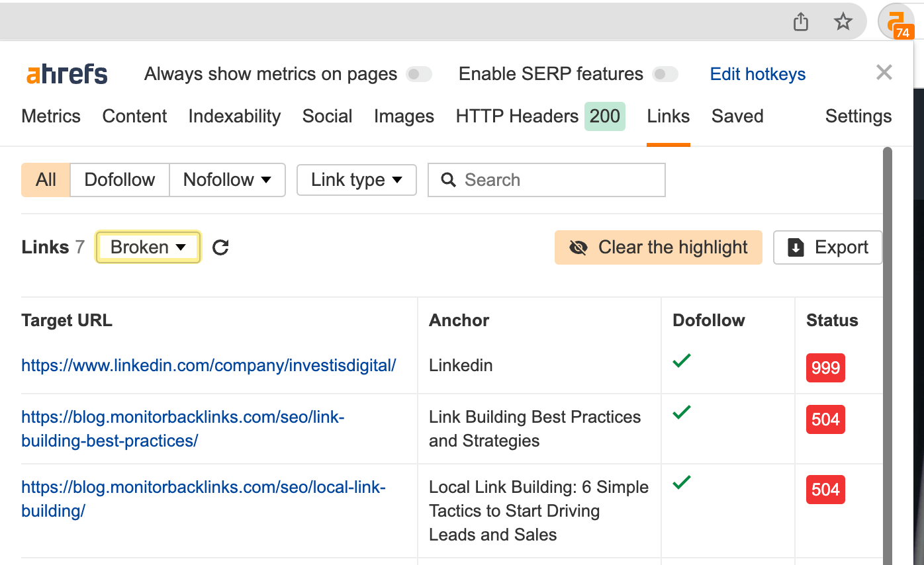This screenshot has width=924, height=565.
Task: Click the ahrefs logo
Action: coord(66,73)
